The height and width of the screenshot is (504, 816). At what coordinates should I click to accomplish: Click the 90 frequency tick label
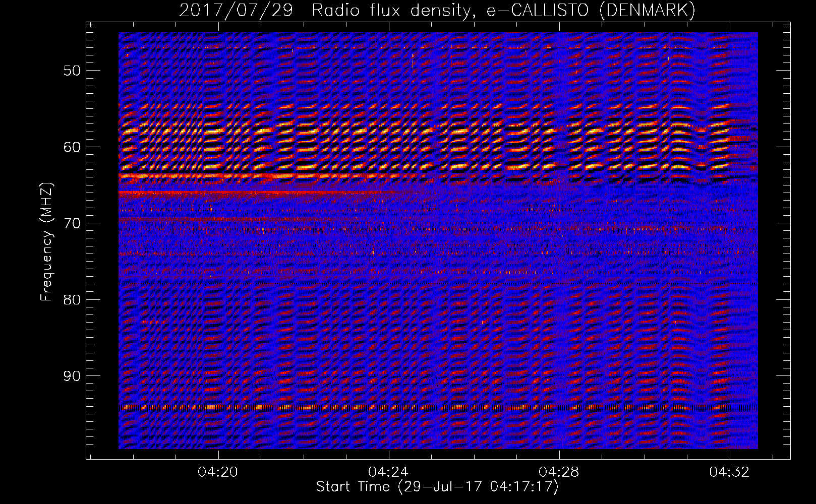coord(72,376)
